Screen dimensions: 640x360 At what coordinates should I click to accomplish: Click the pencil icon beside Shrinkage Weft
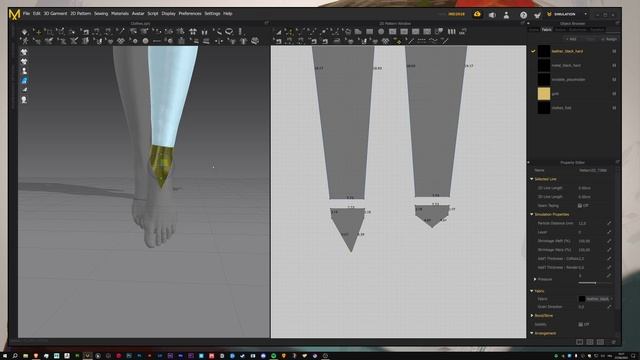coord(609,241)
